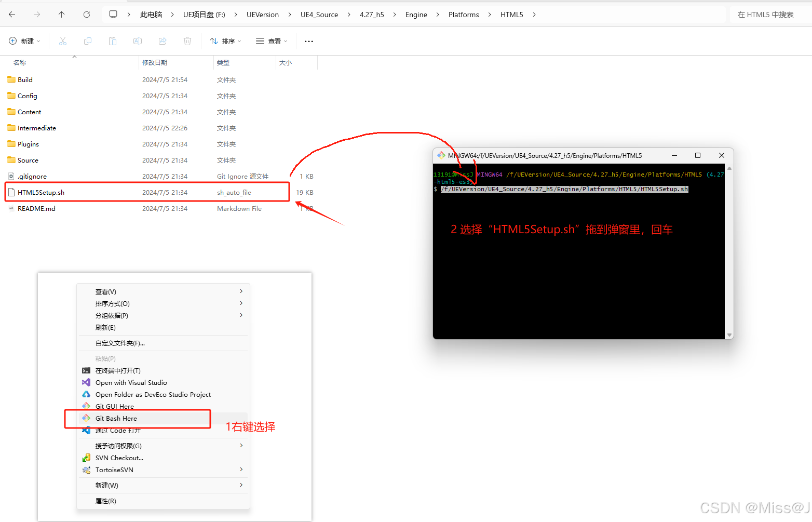
Task: Click the Delete trash icon
Action: [x=187, y=41]
